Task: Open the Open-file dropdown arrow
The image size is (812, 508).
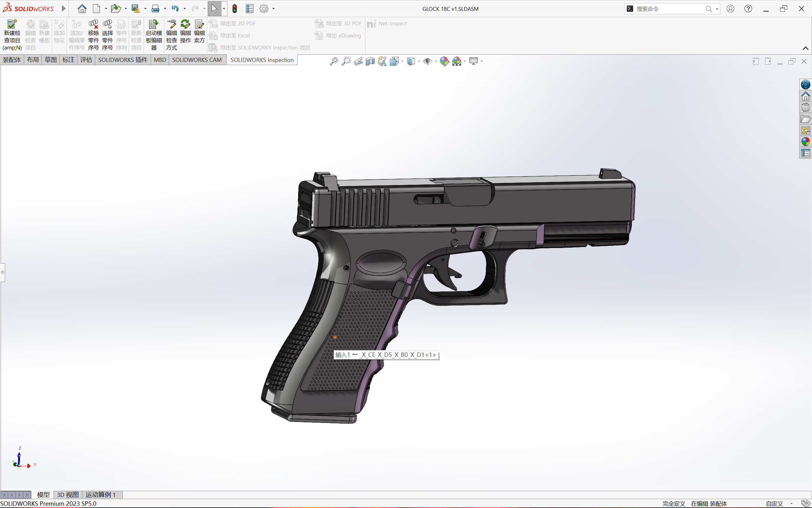Action: coord(126,9)
